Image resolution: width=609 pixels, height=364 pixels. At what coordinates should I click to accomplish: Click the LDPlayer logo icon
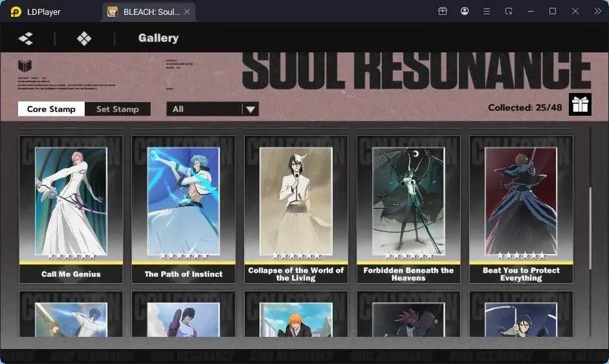point(16,12)
